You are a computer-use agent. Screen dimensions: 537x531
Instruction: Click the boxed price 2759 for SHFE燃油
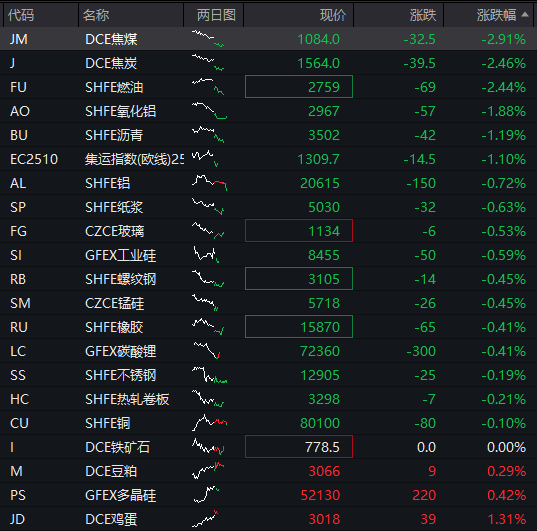[x=299, y=87]
